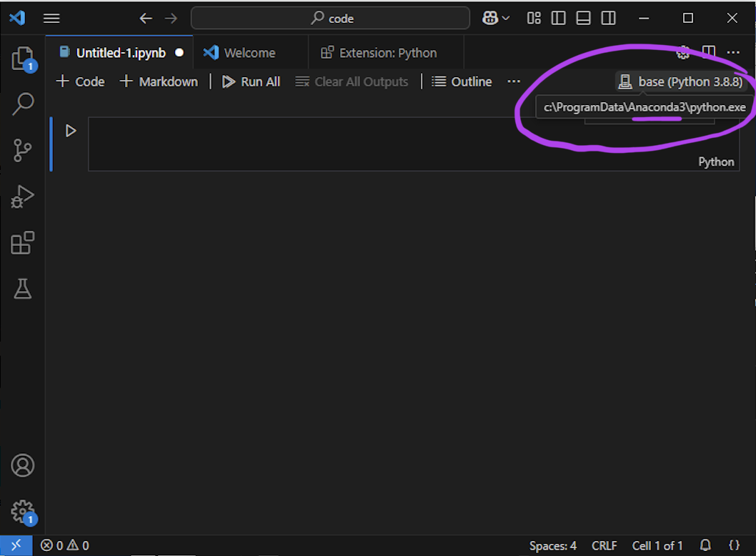Viewport: 756px width, 556px height.
Task: Add a Markdown cell
Action: tap(159, 82)
